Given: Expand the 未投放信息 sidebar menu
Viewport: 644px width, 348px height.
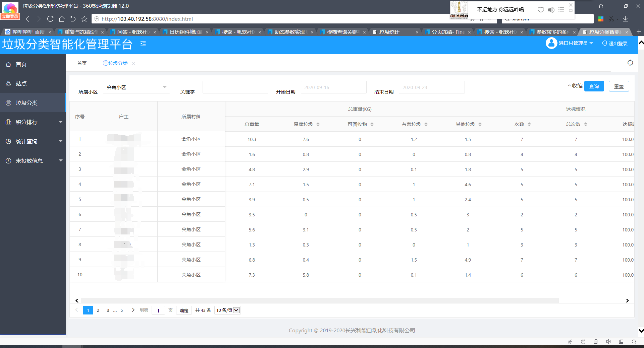Looking at the screenshot, I should 33,161.
